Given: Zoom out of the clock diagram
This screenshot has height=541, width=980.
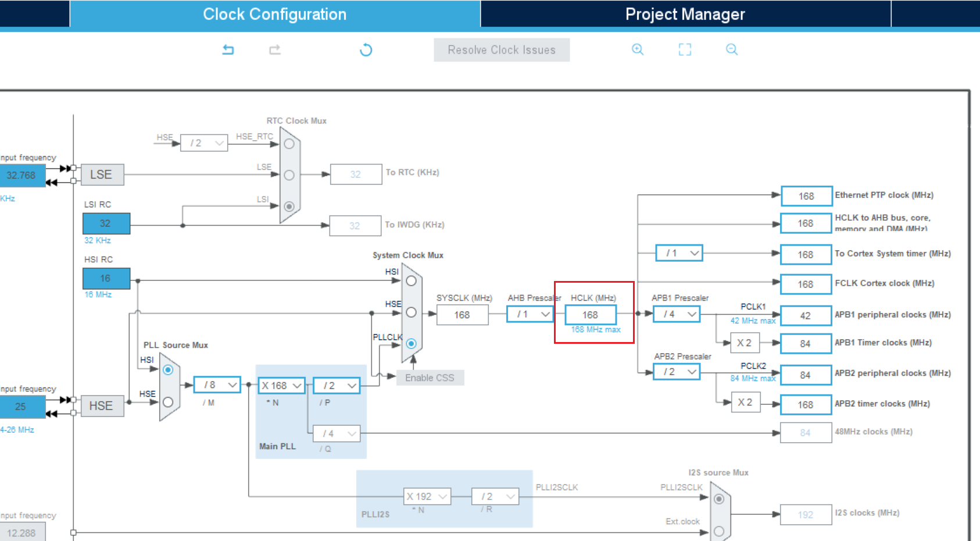Looking at the screenshot, I should 732,49.
